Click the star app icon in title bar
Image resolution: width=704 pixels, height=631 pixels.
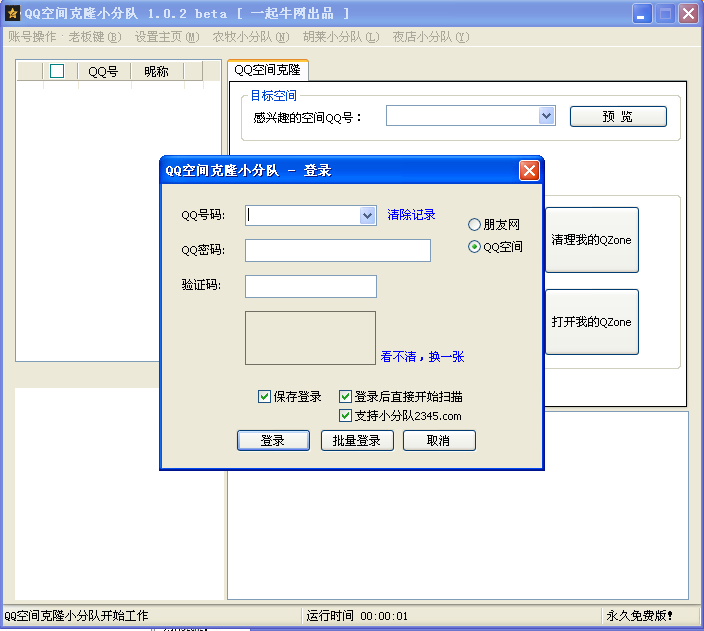pyautogui.click(x=12, y=13)
